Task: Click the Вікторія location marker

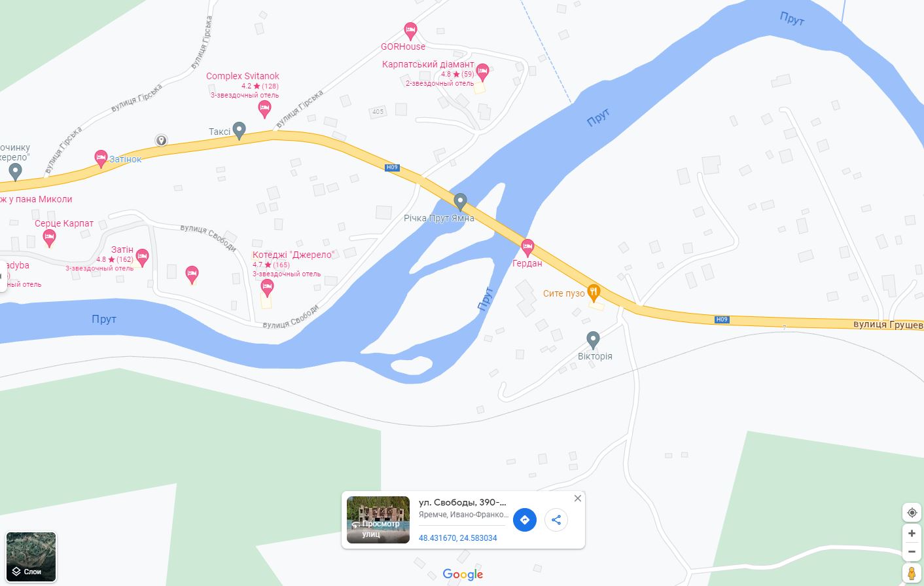Action: pyautogui.click(x=593, y=340)
